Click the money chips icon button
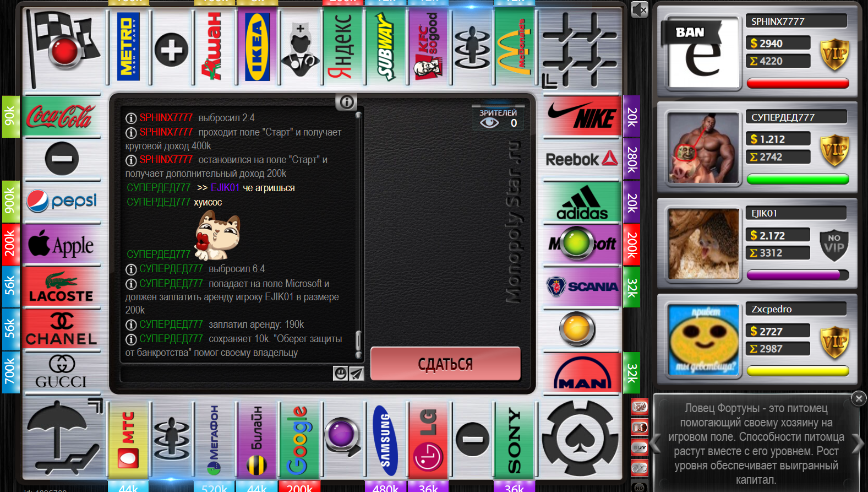 (x=640, y=428)
